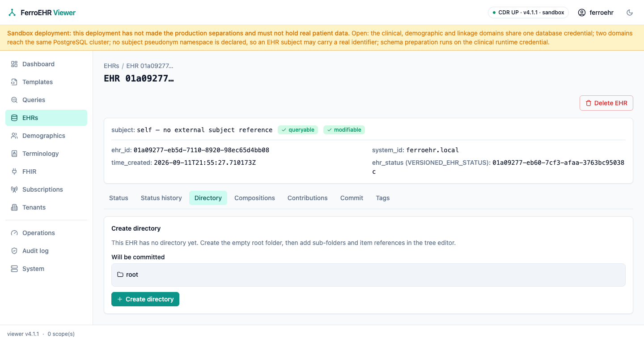Viewport: 644px width, 339px height.
Task: Open the Compositions tab
Action: [x=254, y=198]
